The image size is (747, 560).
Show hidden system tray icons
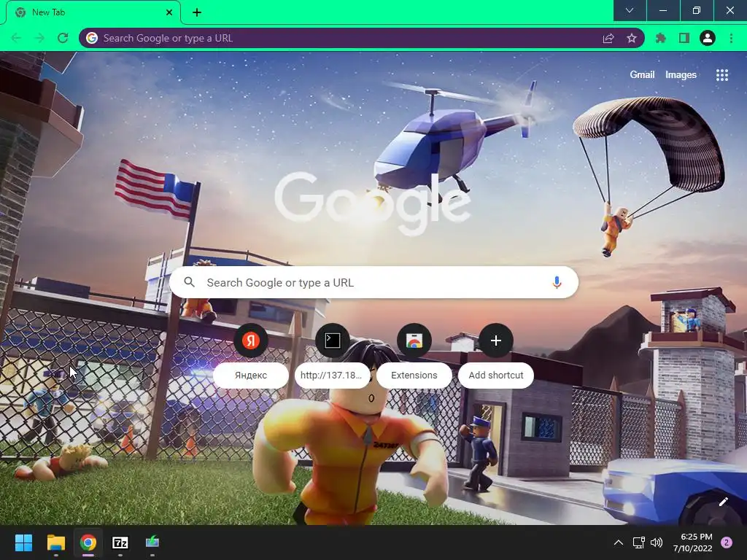point(619,542)
